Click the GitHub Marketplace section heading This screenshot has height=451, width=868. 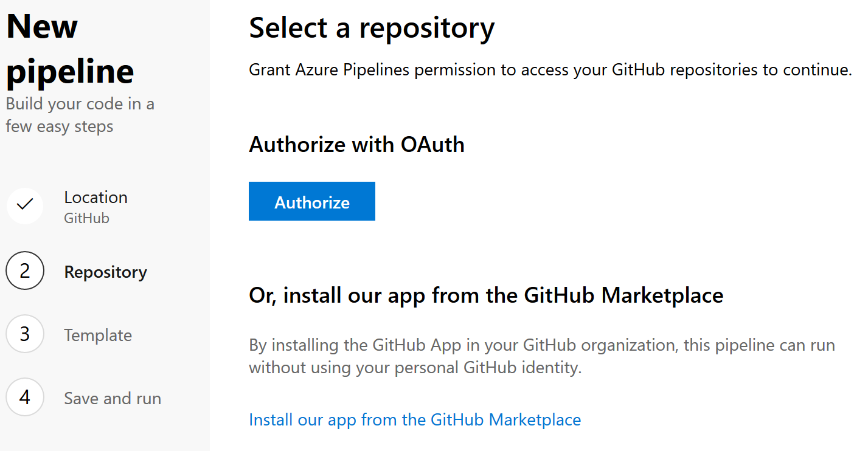[x=485, y=295]
